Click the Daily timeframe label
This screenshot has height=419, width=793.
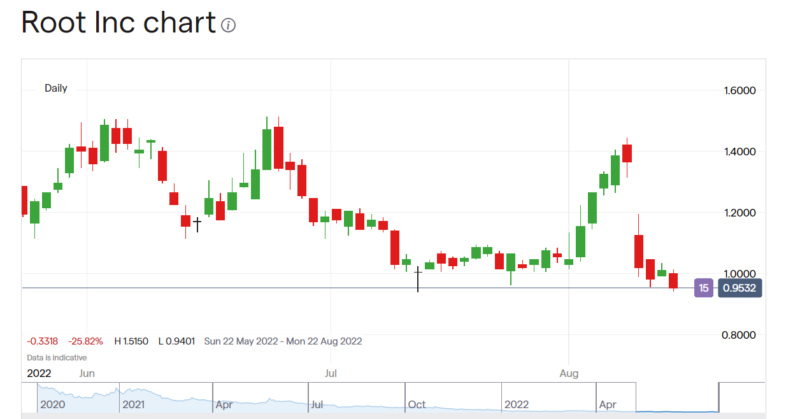point(56,88)
